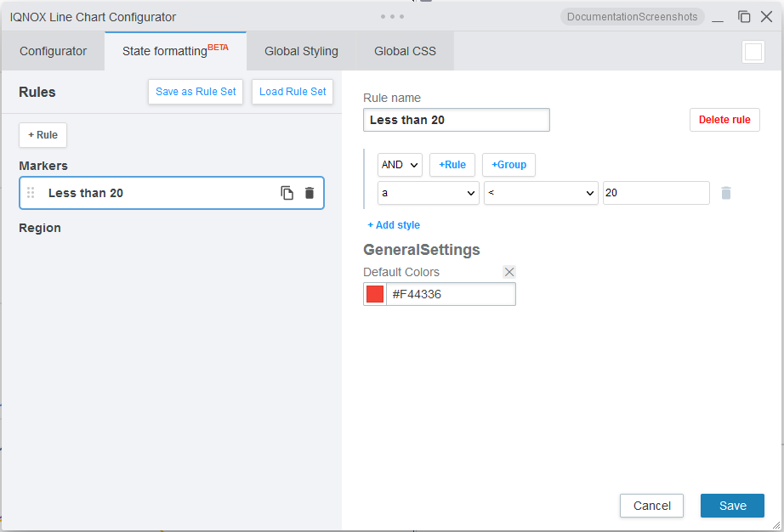Remove the Default Colors style with X

508,272
